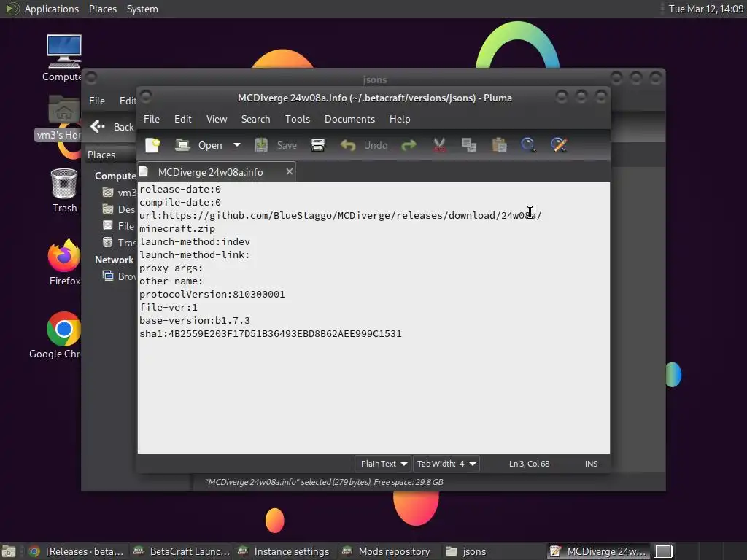
Task: Launch Google Chrome from the desktop
Action: point(56,335)
